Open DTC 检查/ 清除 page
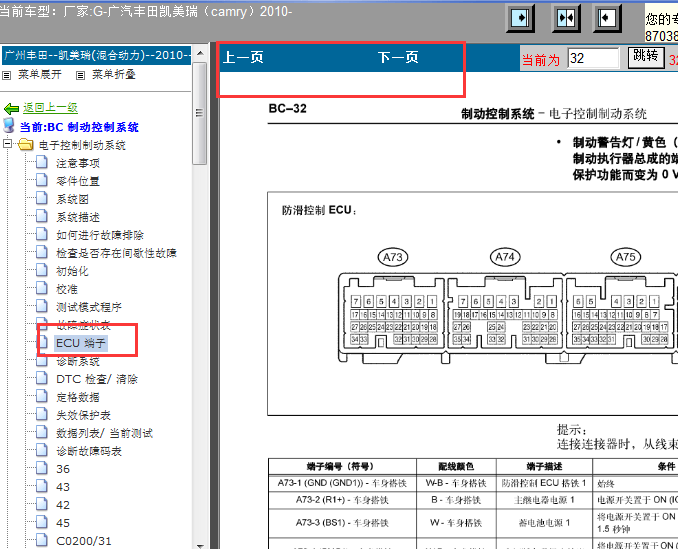 tap(97, 379)
